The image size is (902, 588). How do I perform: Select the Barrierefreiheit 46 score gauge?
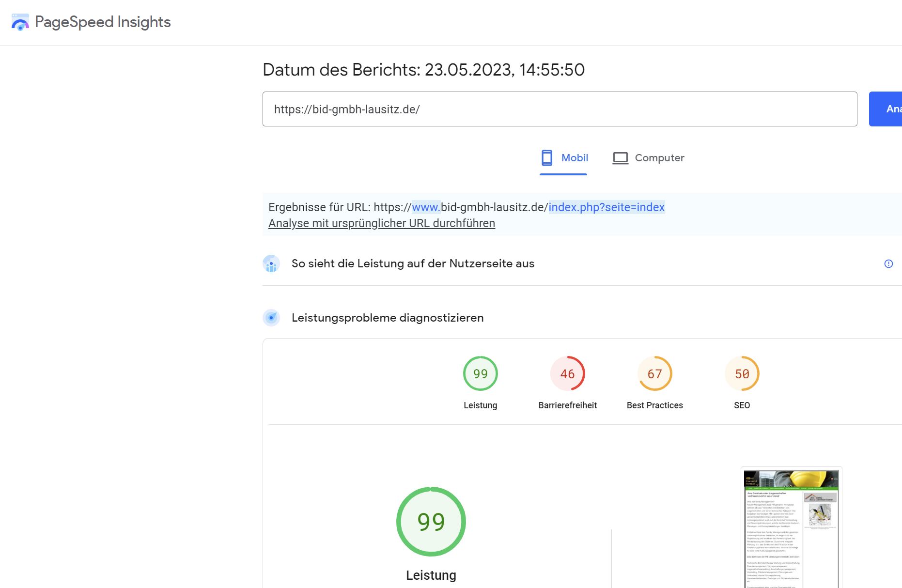[568, 373]
